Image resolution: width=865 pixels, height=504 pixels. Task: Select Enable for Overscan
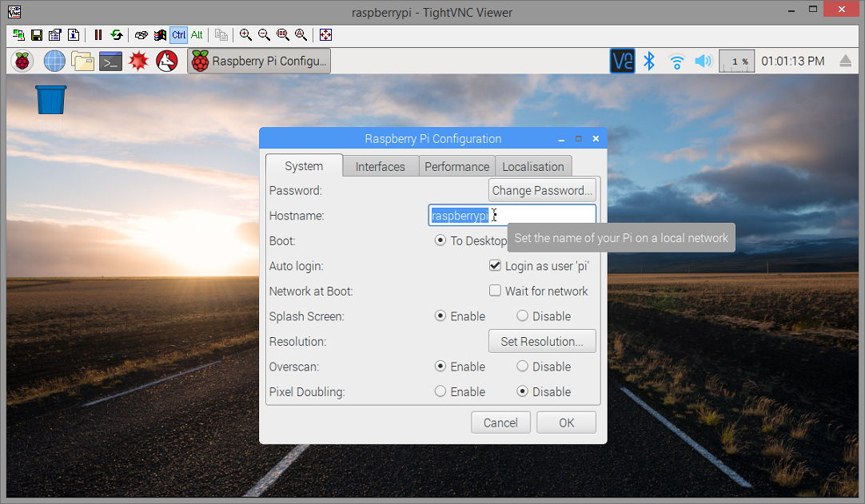[x=440, y=366]
